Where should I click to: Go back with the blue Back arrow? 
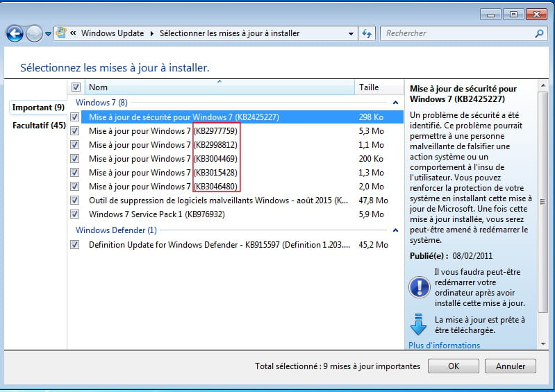click(15, 34)
